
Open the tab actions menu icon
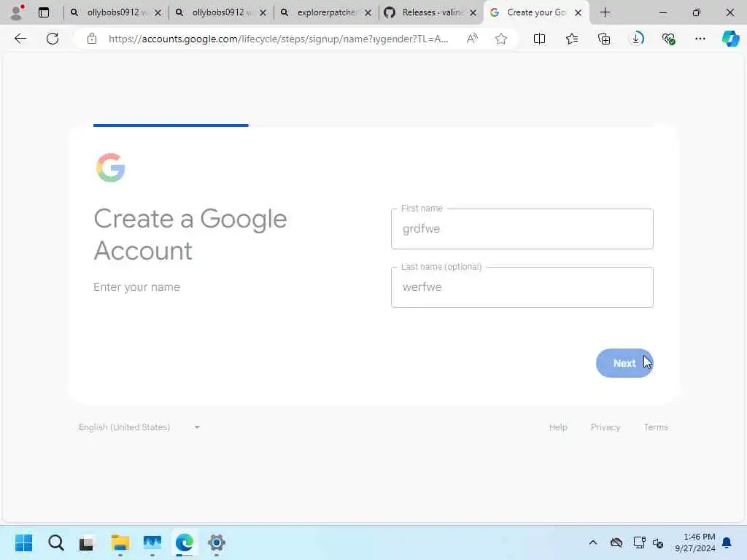[44, 12]
